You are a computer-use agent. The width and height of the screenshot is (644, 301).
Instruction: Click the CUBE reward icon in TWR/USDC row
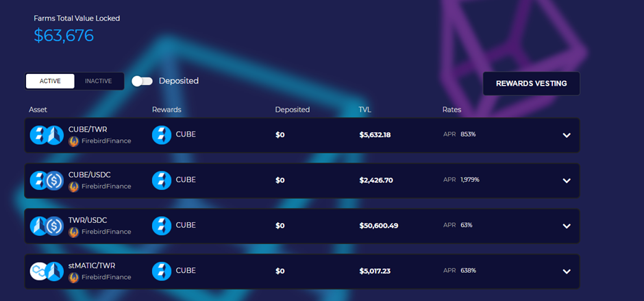coord(162,226)
